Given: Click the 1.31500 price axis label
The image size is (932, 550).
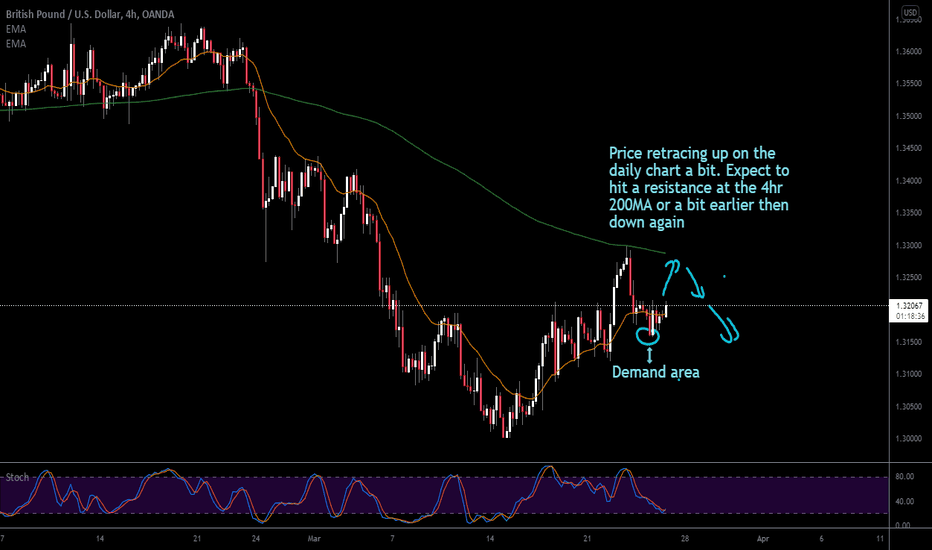Looking at the screenshot, I should tap(908, 342).
